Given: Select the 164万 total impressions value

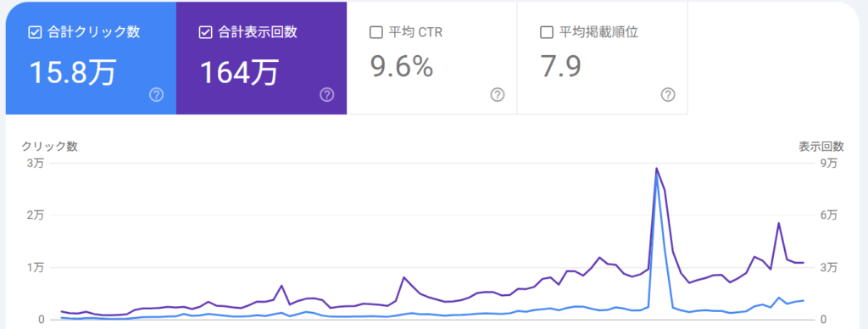Looking at the screenshot, I should [x=238, y=72].
